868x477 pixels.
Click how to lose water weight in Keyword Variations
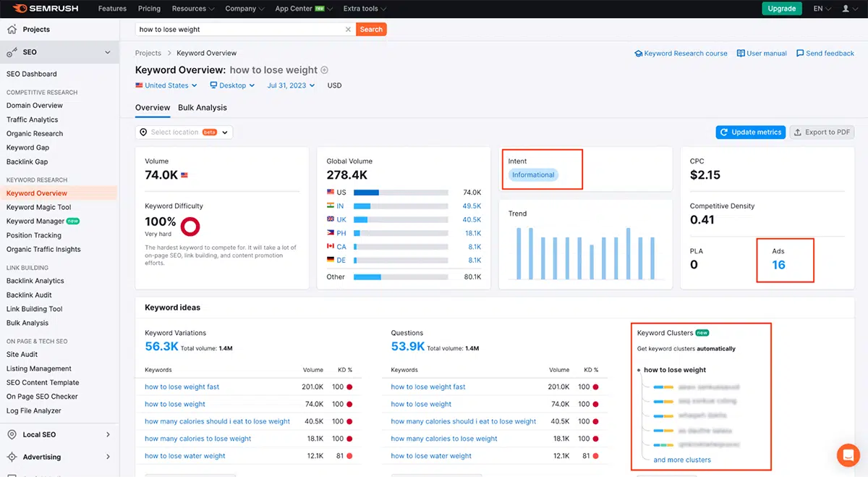[185, 456]
